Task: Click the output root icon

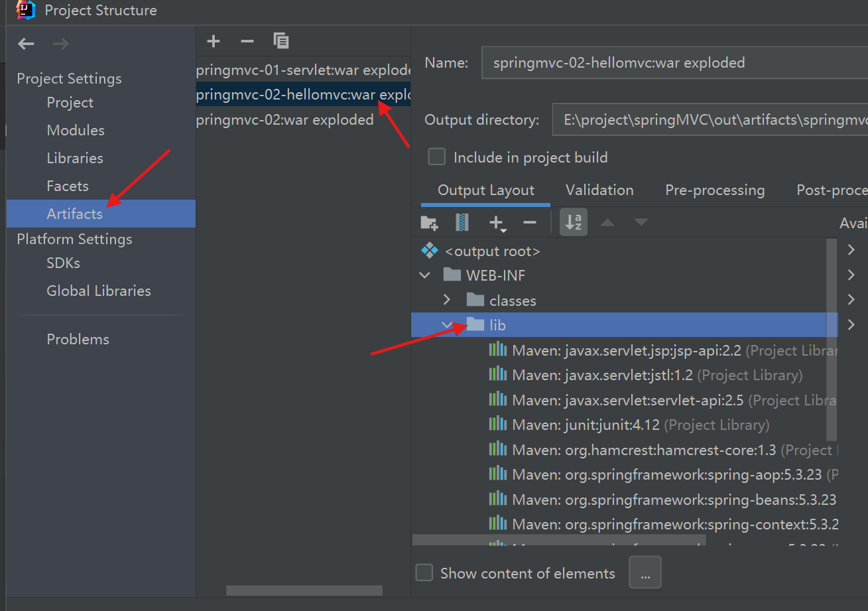Action: pos(430,251)
